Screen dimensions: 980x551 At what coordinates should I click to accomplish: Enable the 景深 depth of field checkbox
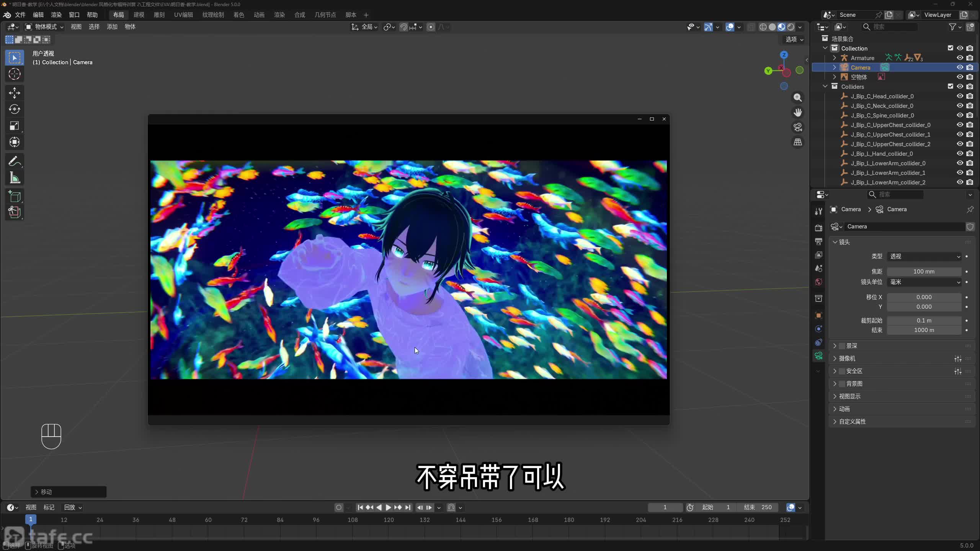point(842,346)
